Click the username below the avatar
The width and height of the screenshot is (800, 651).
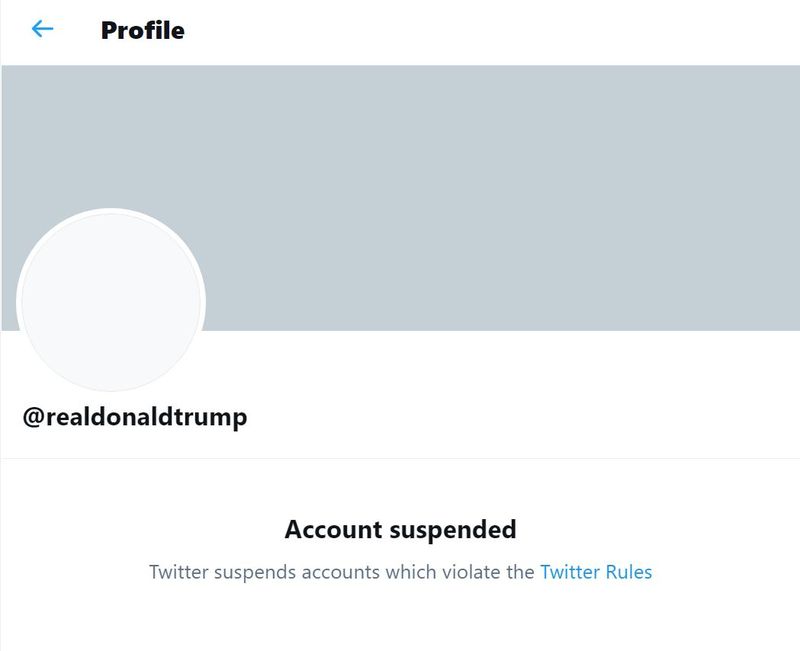tap(135, 417)
